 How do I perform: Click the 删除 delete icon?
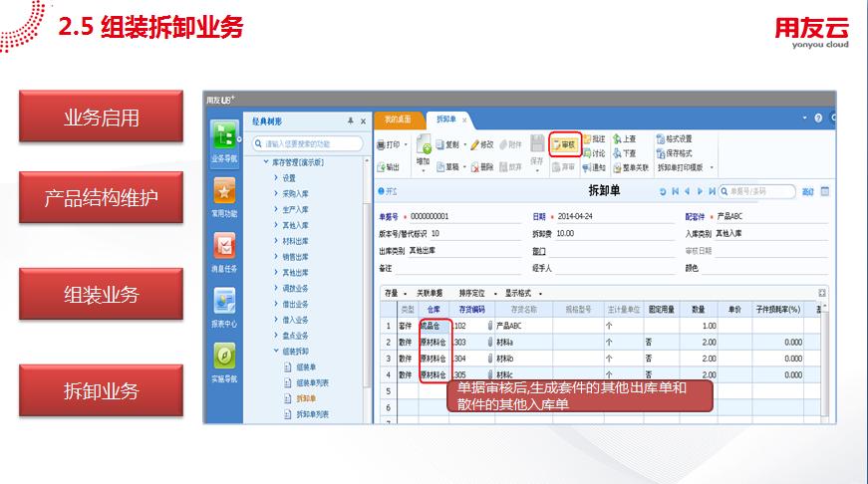pyautogui.click(x=475, y=167)
